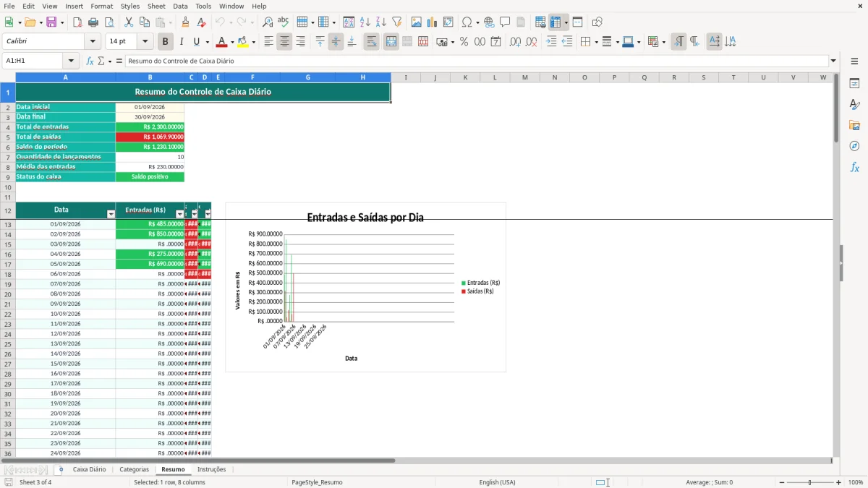Viewport: 868px width, 488px height.
Task: Sort ascending A to Z
Action: coord(365,22)
